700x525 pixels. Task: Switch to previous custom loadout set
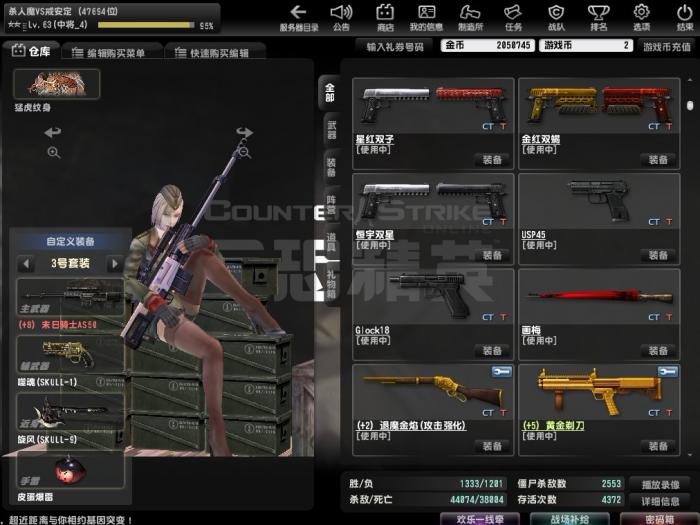[26, 263]
